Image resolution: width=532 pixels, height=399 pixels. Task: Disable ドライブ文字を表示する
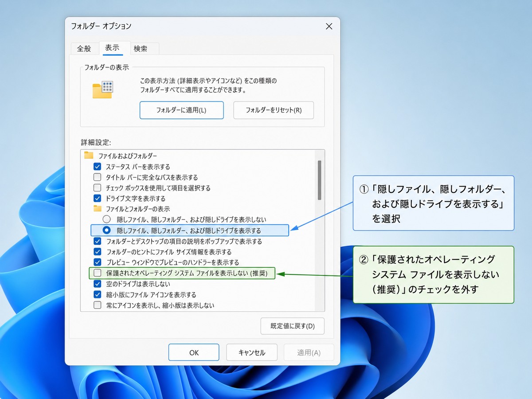[98, 198]
